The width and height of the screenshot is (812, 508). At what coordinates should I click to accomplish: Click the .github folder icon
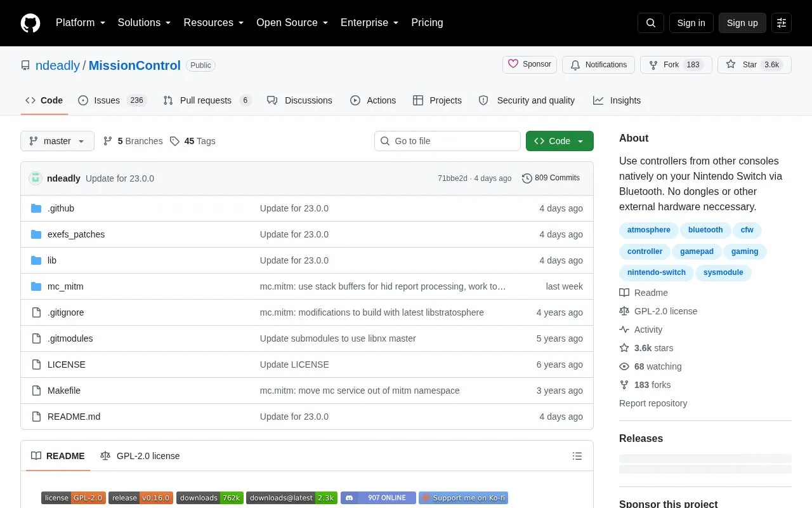[36, 208]
